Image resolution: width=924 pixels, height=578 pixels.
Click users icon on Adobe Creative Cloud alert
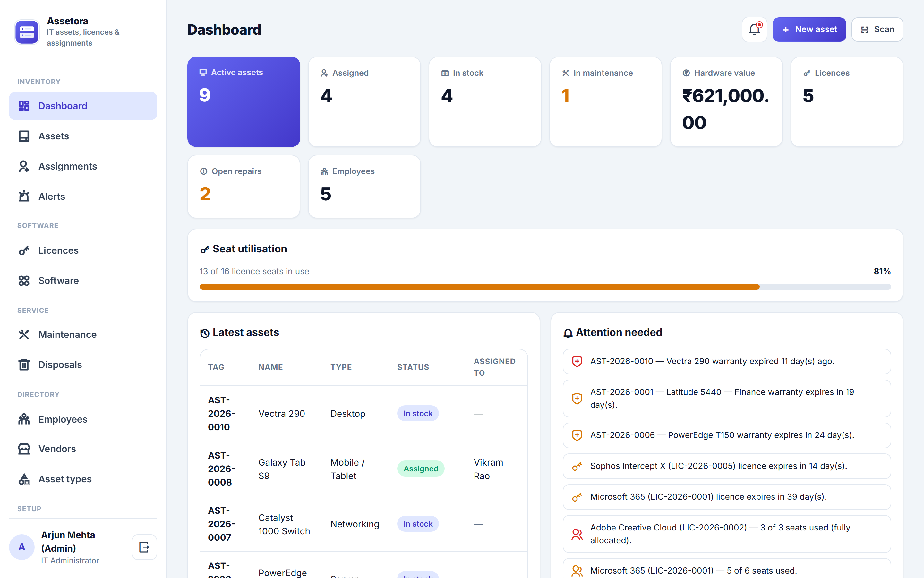pos(577,534)
